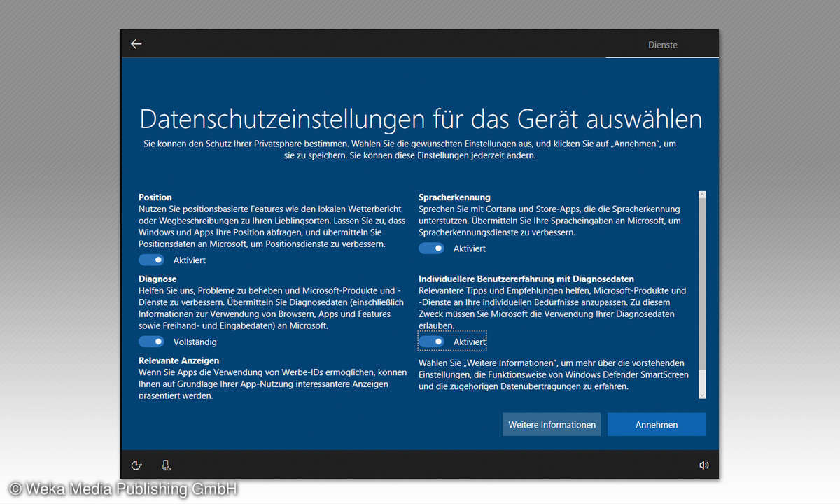Image resolution: width=840 pixels, height=504 pixels.
Task: Click the microphone icon in the bottom bar
Action: click(x=166, y=465)
